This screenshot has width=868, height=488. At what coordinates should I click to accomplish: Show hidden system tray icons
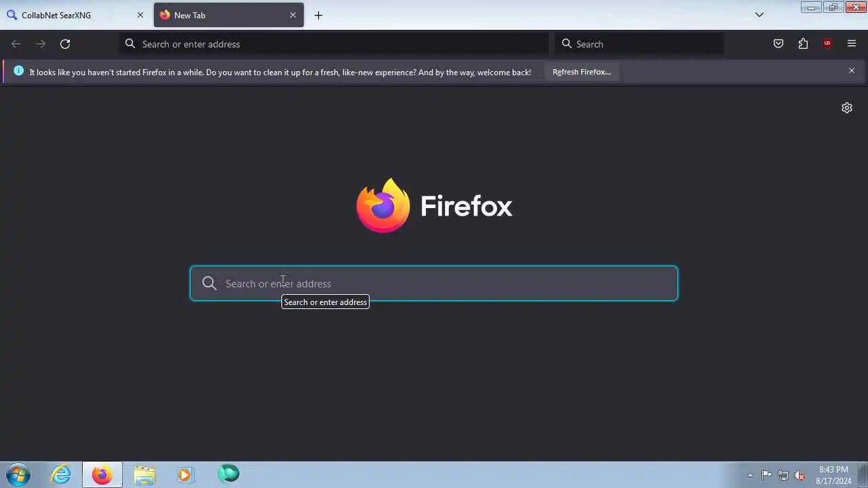(x=750, y=475)
